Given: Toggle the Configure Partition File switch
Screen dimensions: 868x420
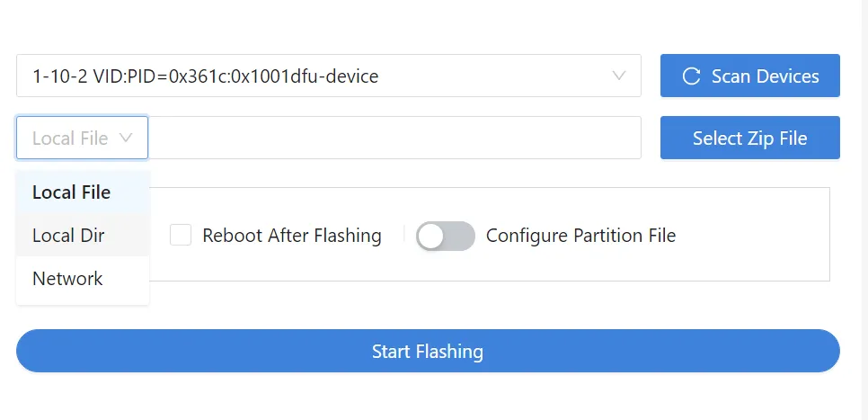Looking at the screenshot, I should 446,236.
